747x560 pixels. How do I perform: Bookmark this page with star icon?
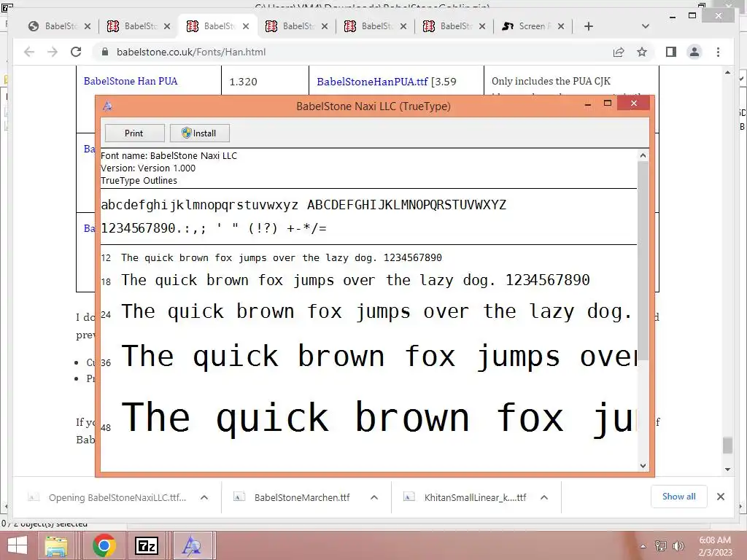click(642, 52)
